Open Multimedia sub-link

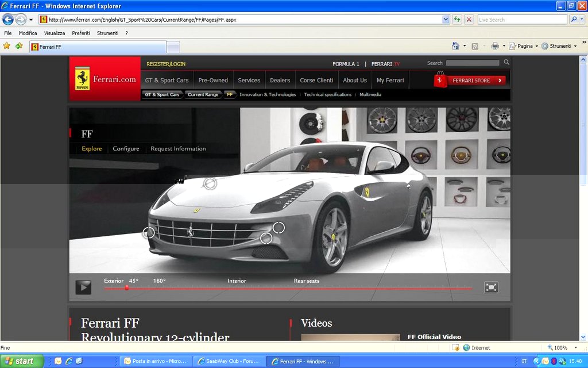click(370, 95)
